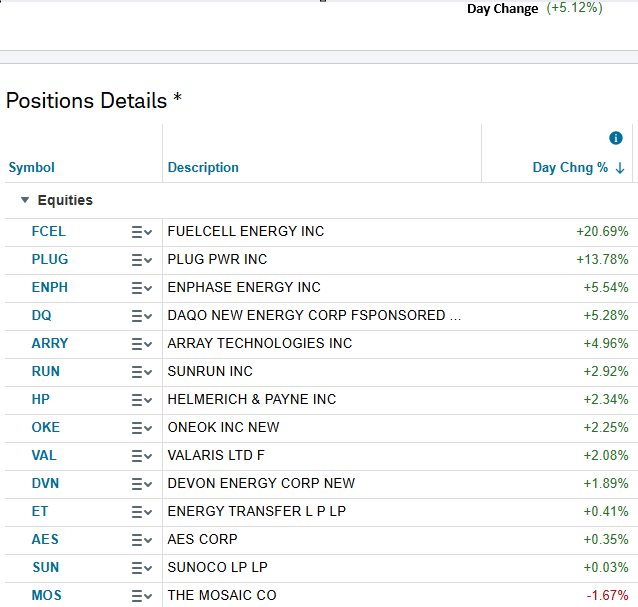
Task: Select the ENERGY TRANSFER L P LP description
Action: click(257, 511)
